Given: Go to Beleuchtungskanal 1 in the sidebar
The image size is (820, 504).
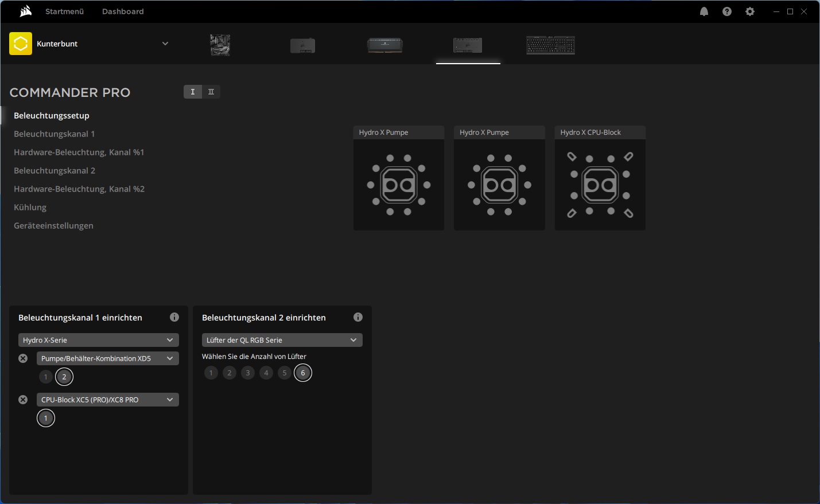Looking at the screenshot, I should point(55,134).
